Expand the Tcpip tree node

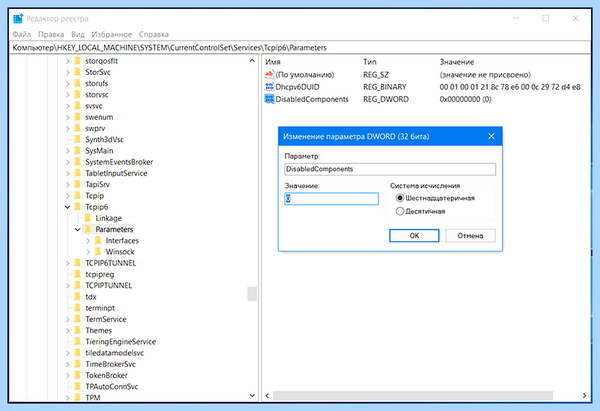67,196
